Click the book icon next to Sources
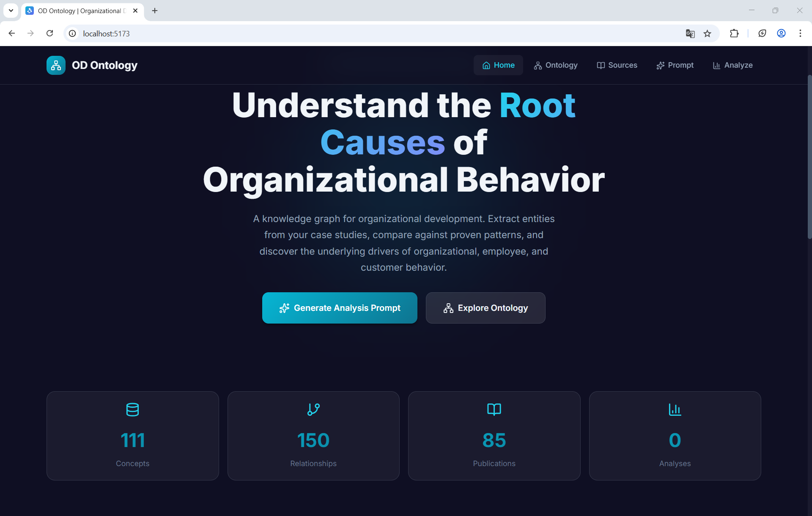Screen dimensions: 812x516 click(x=601, y=65)
